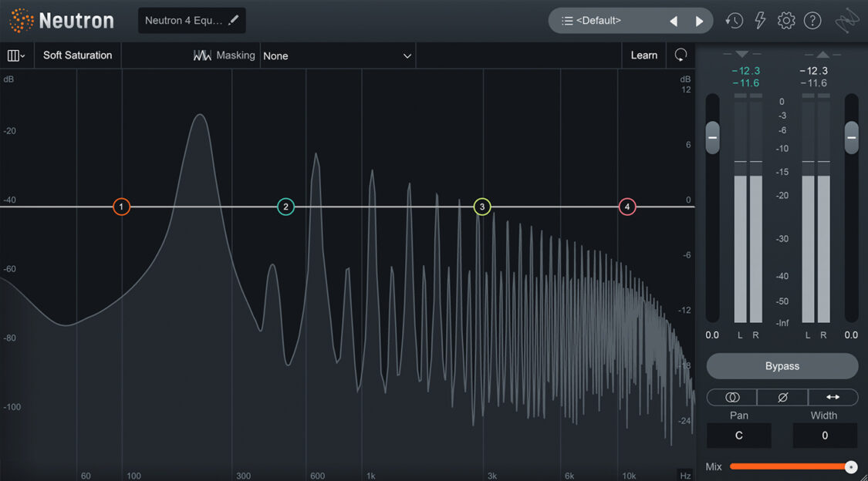The width and height of the screenshot is (868, 481).
Task: Activate the Learn button
Action: pyautogui.click(x=643, y=55)
